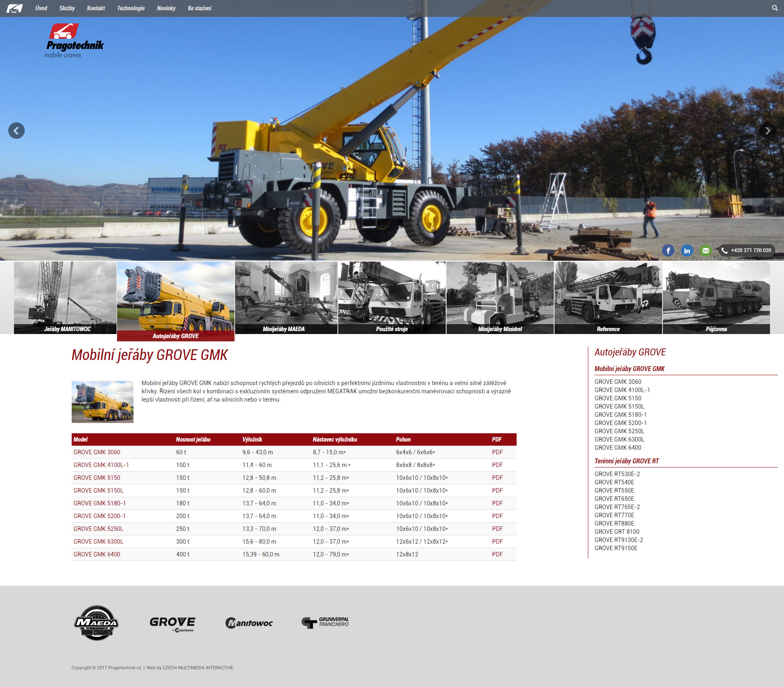Open Technologie menu item
784x687 pixels.
(131, 8)
